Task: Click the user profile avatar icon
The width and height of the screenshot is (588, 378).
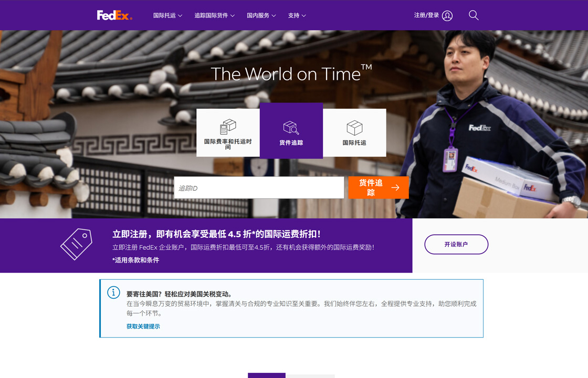Action: [x=447, y=16]
